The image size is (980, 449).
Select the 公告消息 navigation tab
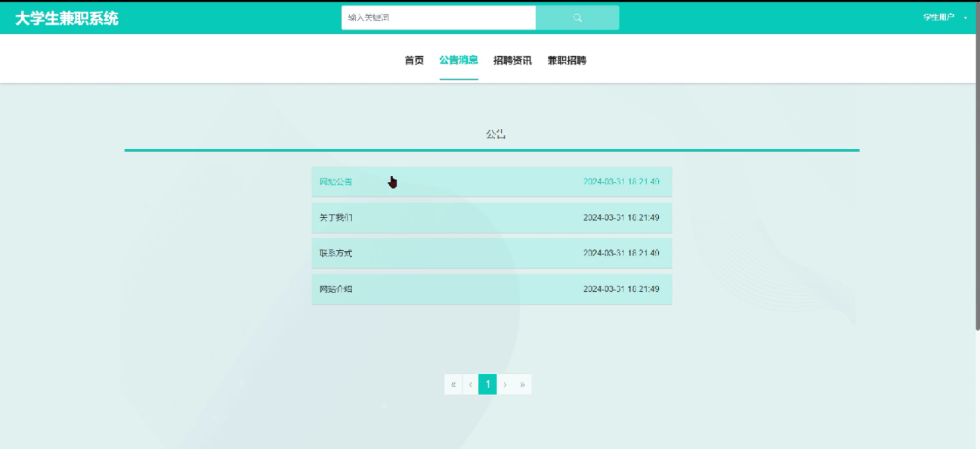(x=459, y=60)
